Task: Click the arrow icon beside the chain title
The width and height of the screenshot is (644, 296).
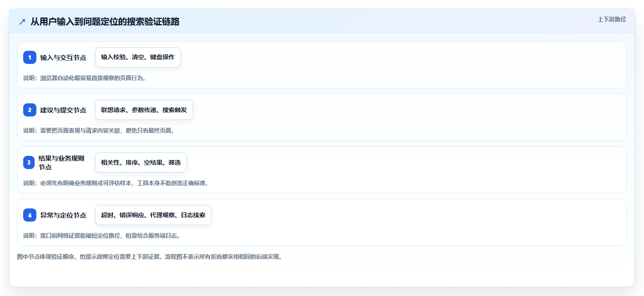Action: pos(22,22)
